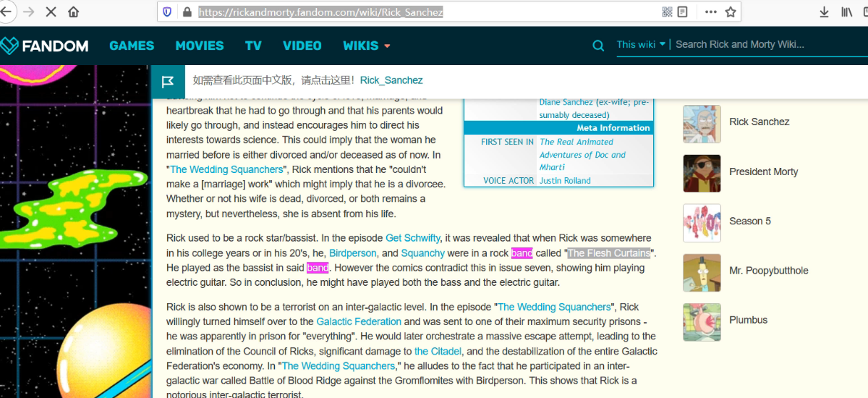868x398 pixels.
Task: Open the downloads arrow in the browser toolbar
Action: point(824,12)
